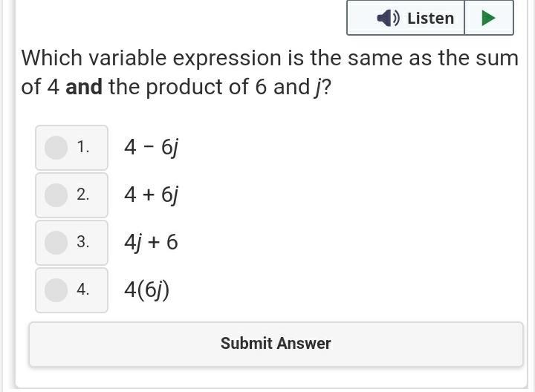
Task: Pick the answer text 4j + 6
Action: point(151,242)
